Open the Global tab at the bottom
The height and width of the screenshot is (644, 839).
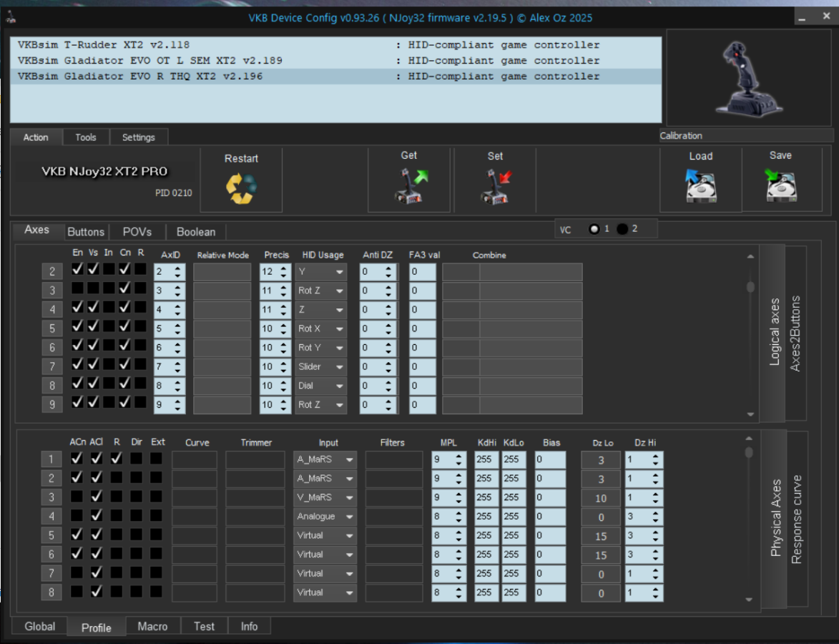39,626
